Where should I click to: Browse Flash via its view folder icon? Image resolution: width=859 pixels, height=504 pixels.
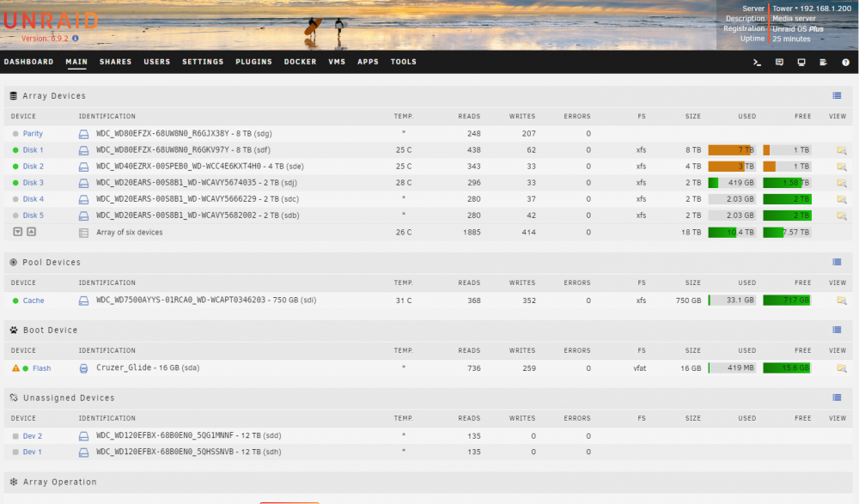pyautogui.click(x=842, y=368)
